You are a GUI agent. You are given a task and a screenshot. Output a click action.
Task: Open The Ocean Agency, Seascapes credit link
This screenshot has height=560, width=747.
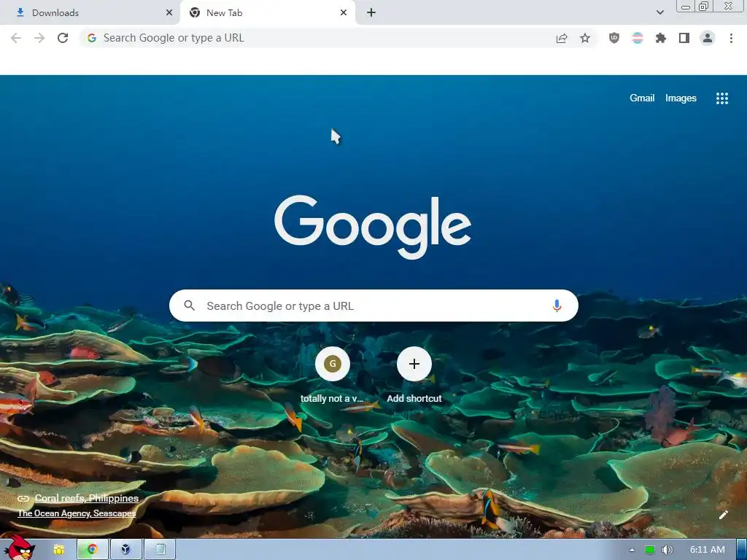pos(77,513)
